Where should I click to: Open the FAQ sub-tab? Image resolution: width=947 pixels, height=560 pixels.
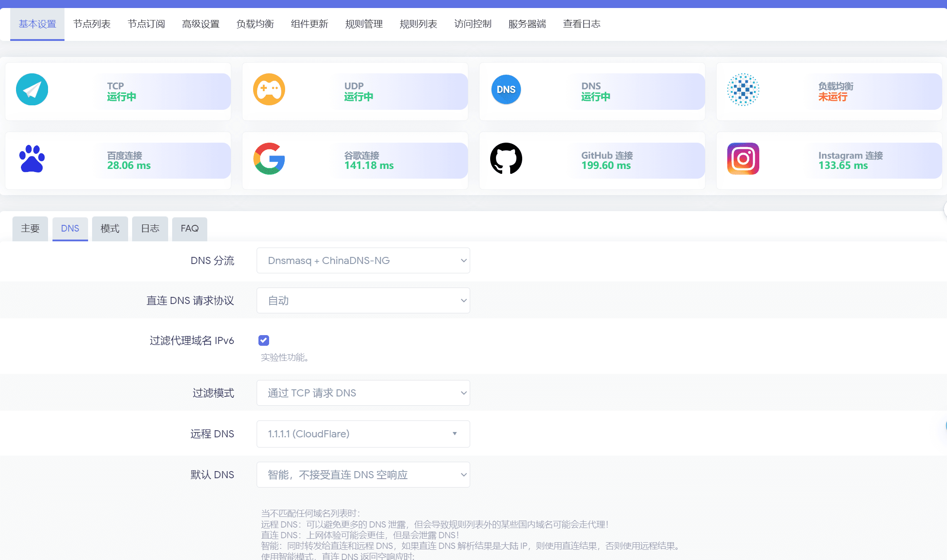click(189, 228)
